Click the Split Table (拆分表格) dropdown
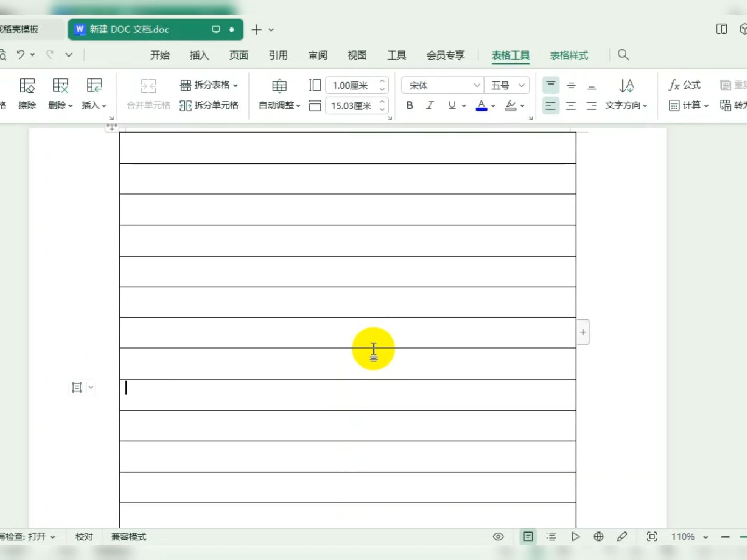The width and height of the screenshot is (747, 560). tap(209, 85)
